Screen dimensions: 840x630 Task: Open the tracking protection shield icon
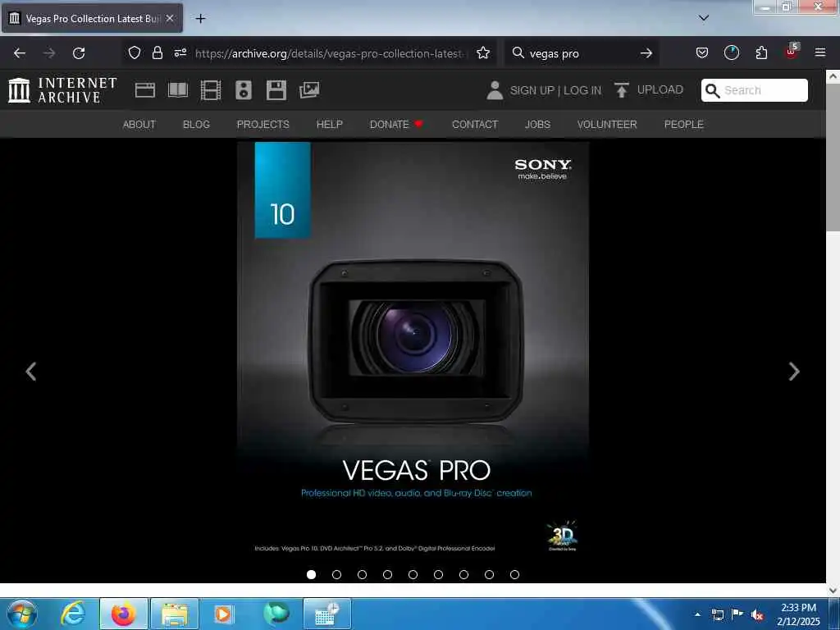(x=135, y=53)
